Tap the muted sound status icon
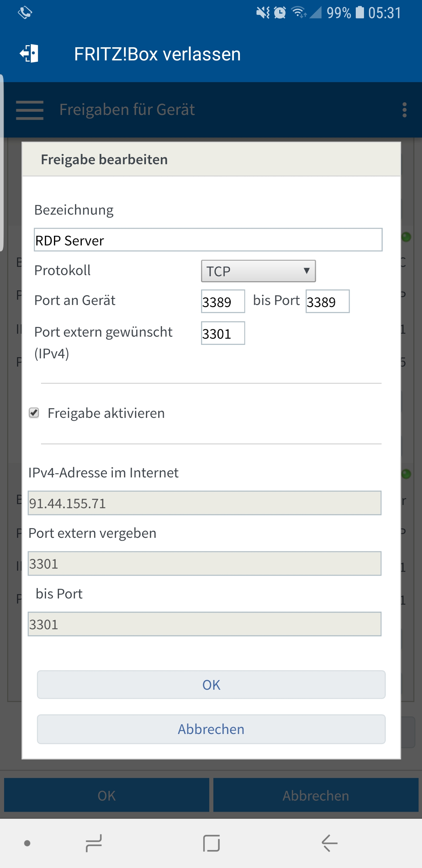Image resolution: width=422 pixels, height=868 pixels. (263, 13)
